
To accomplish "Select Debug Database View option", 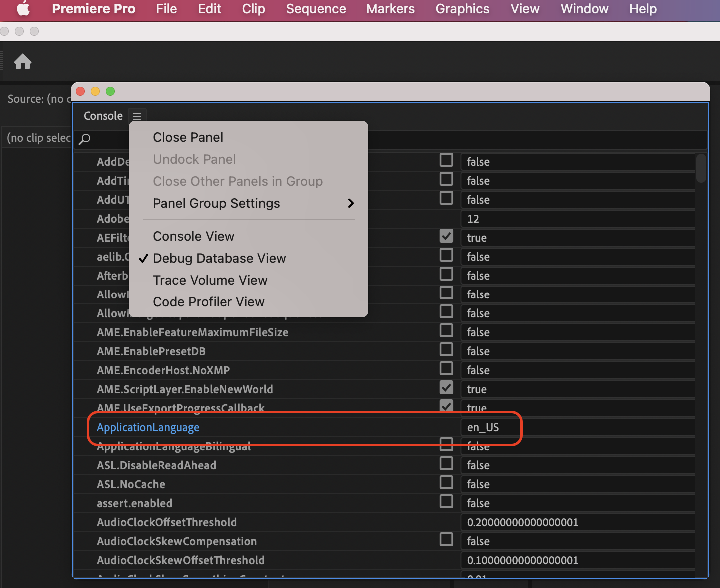I will (220, 258).
